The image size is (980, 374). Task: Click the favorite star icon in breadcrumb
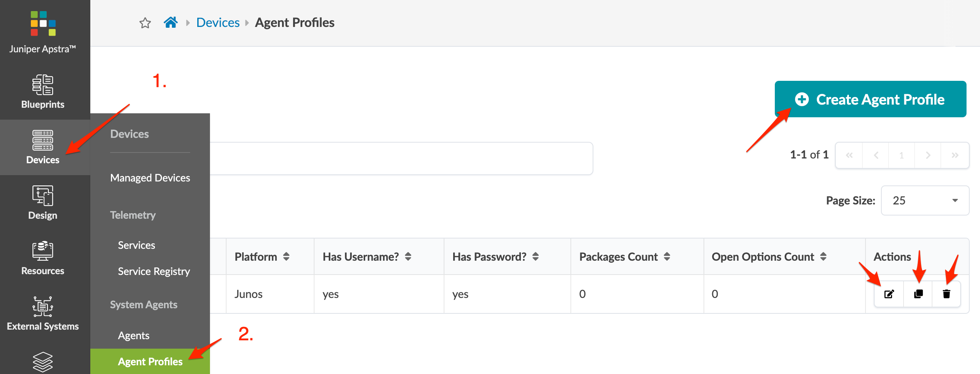145,23
